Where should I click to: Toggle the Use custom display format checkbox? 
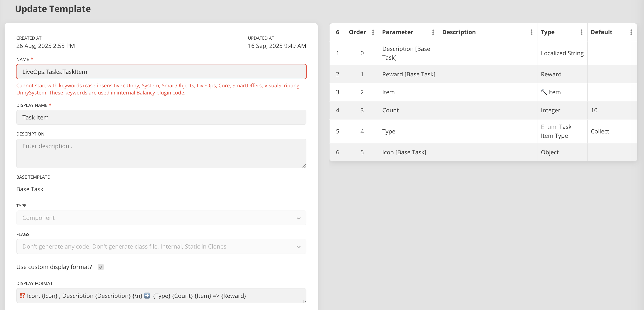(100, 267)
